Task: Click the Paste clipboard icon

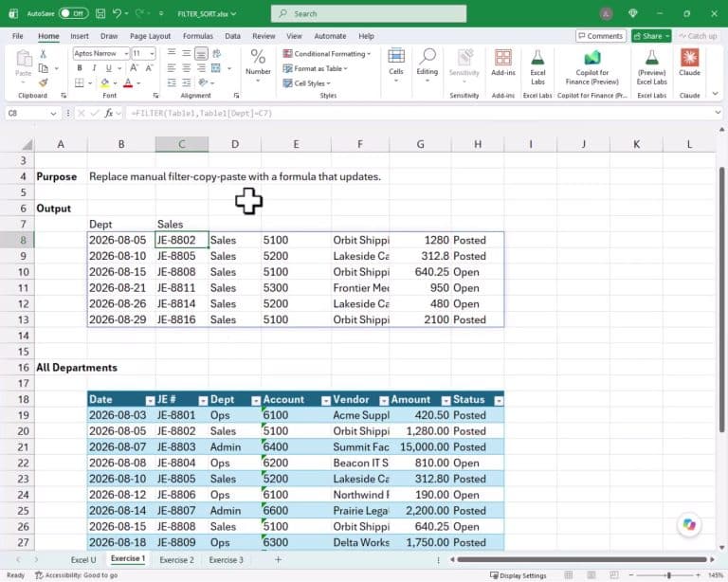Action: 24,59
